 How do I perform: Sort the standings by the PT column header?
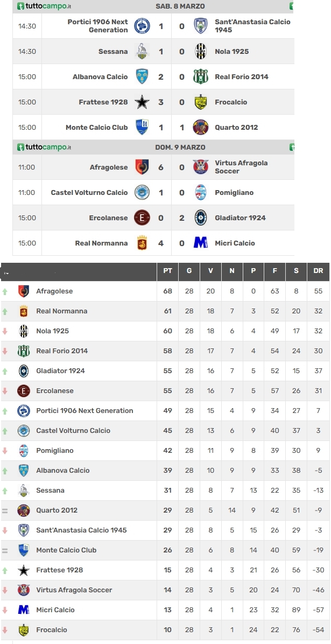click(x=167, y=271)
